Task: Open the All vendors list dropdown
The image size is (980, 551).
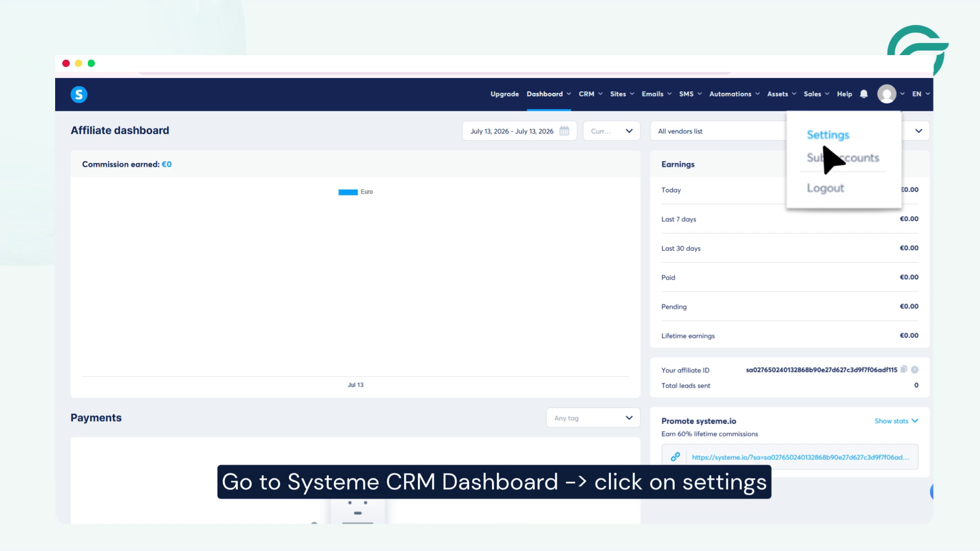Action: tap(790, 131)
